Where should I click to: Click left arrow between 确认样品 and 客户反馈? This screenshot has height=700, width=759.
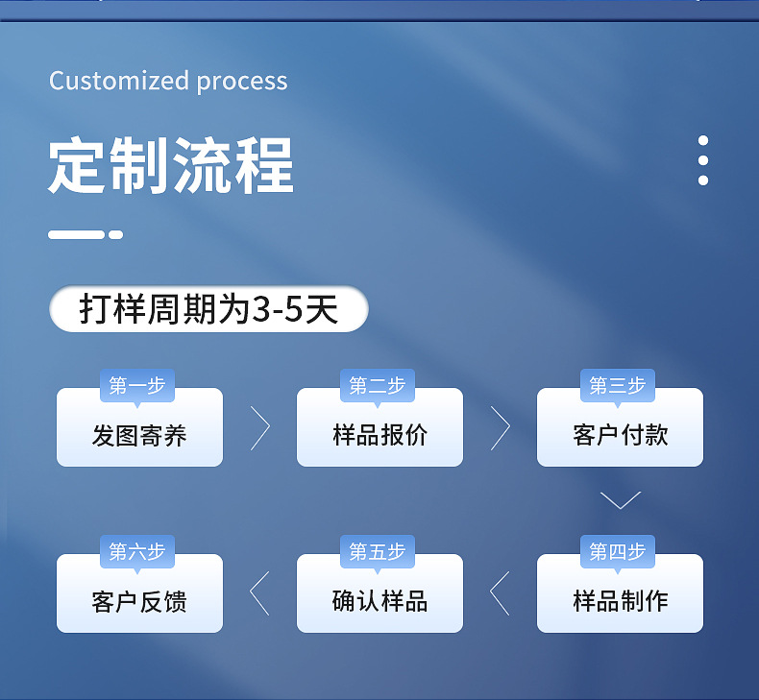click(x=259, y=593)
